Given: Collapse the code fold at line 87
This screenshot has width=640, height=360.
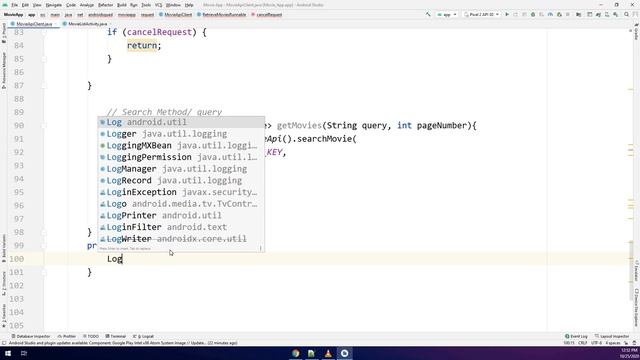Looking at the screenshot, I should click(44, 85).
